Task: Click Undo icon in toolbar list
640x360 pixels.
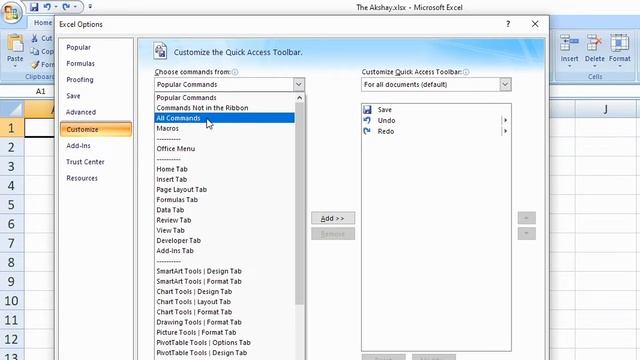Action: (367, 120)
